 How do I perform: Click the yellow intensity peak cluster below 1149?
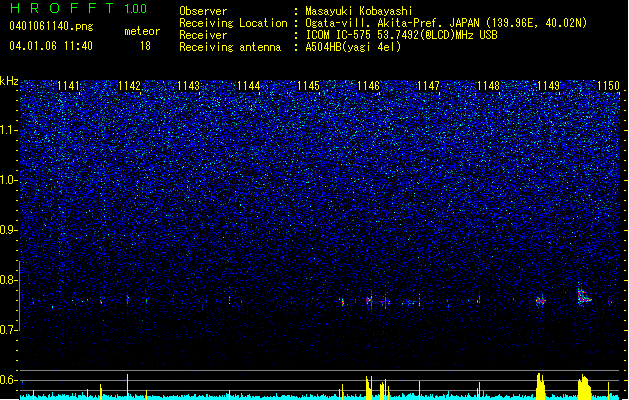point(541,386)
